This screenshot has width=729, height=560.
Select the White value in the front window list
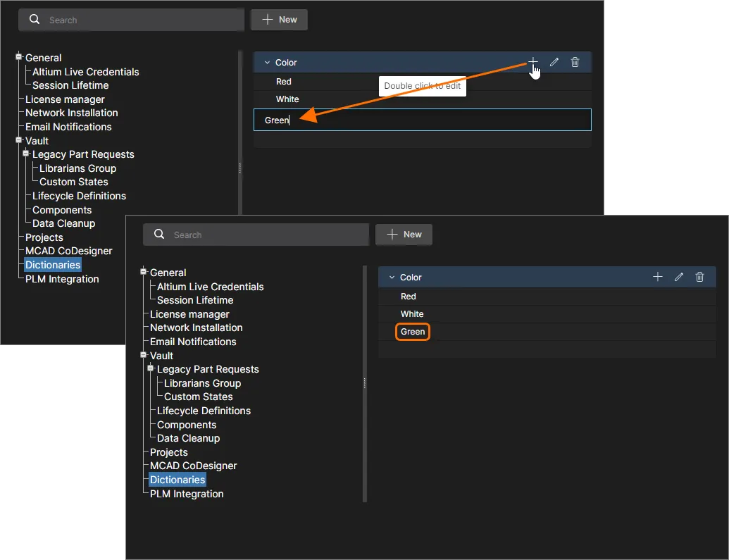pos(412,314)
